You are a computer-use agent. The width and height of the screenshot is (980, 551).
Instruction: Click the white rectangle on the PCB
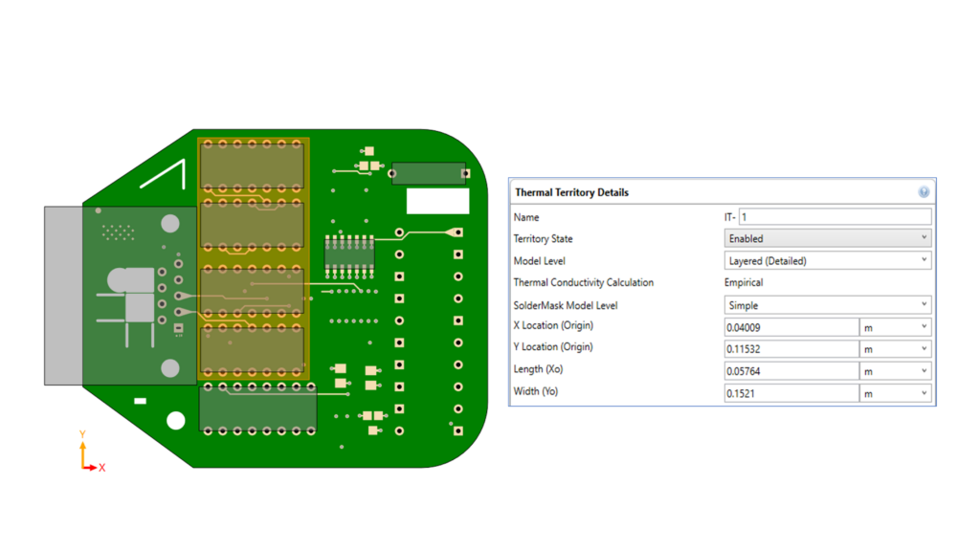437,201
